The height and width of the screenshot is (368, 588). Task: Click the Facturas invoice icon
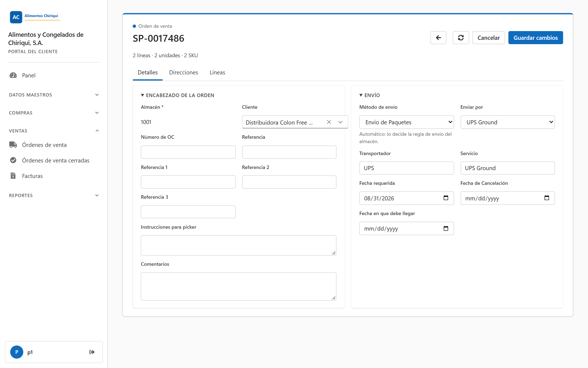point(13,176)
